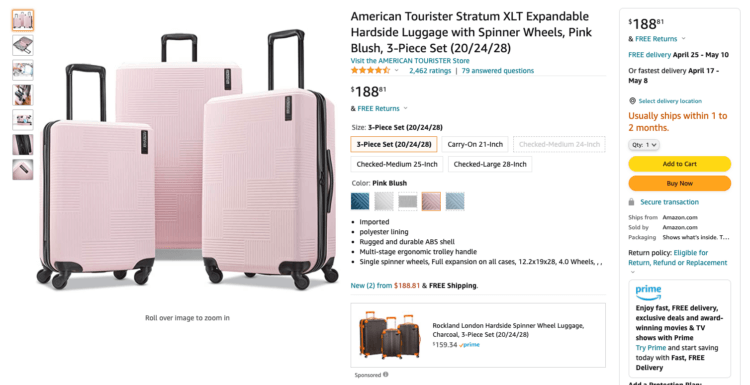
Task: Click the location pin icon beside Select delivery location
Action: [x=632, y=101]
